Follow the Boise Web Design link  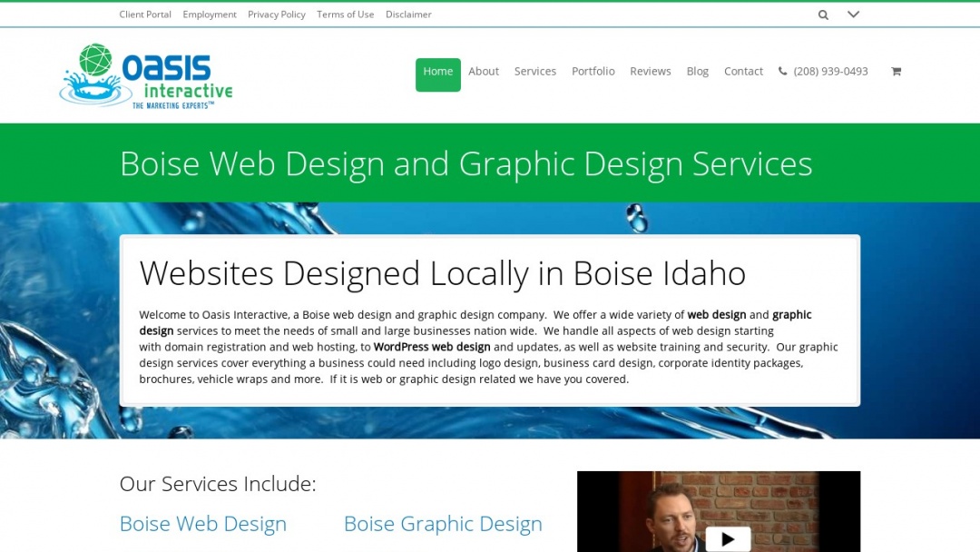202,524
